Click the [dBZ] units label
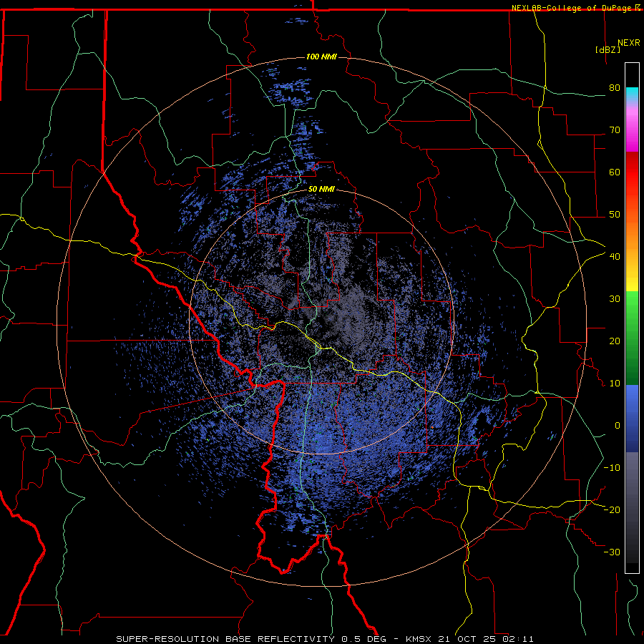The height and width of the screenshot is (644, 644). [608, 49]
